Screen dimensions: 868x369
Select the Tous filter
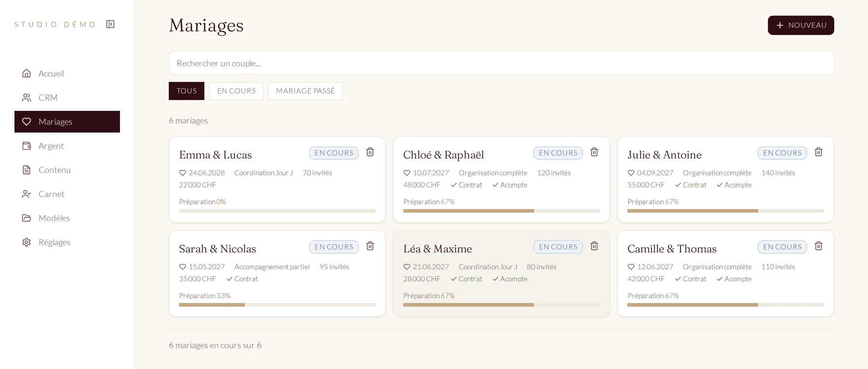[187, 91]
